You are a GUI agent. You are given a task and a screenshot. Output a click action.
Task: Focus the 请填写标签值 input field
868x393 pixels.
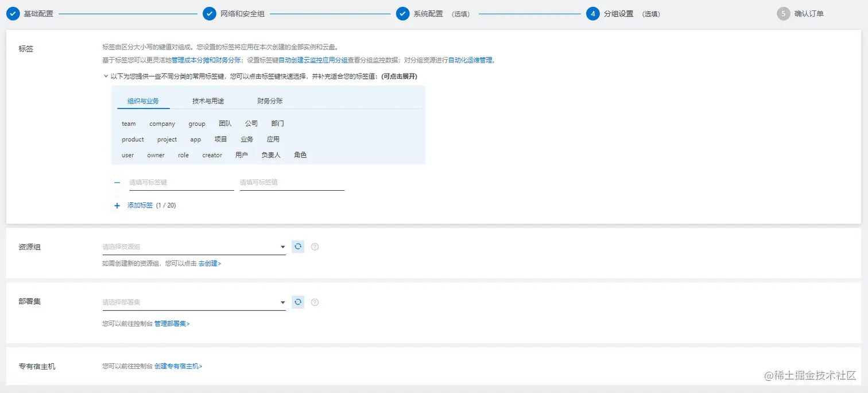coord(292,182)
